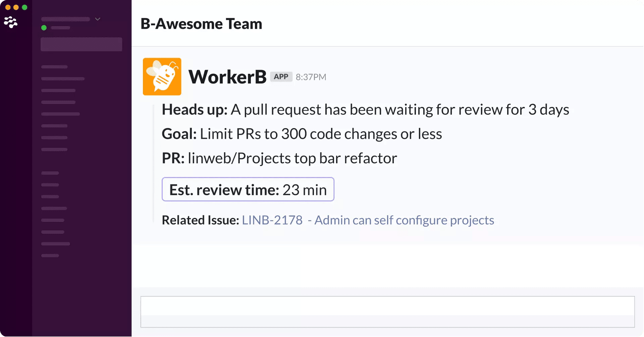Open the WorkerB sender name profile
The width and height of the screenshot is (644, 337).
click(x=227, y=77)
